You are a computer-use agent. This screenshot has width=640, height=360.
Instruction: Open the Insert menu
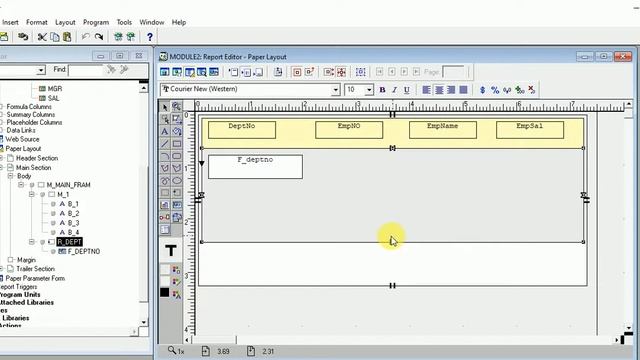(x=10, y=22)
